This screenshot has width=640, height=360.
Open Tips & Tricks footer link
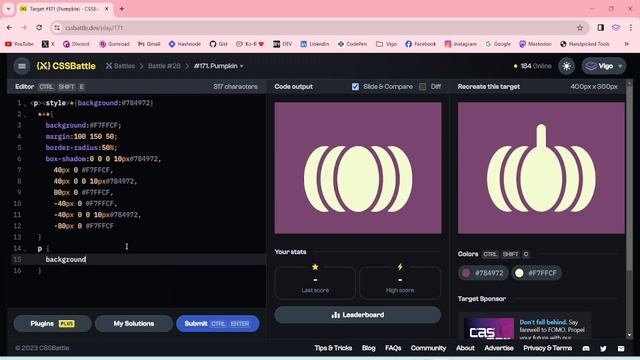coord(333,348)
